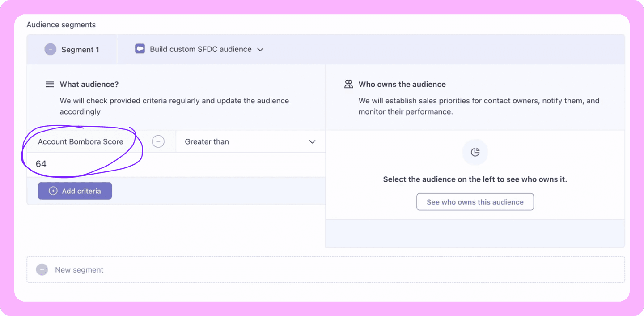Click the Salesforce cloud icon
Screen dimensions: 644x316
click(140, 49)
